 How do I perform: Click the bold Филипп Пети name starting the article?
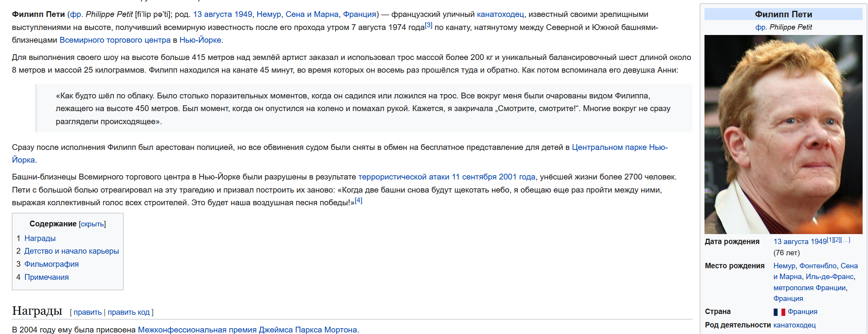38,14
